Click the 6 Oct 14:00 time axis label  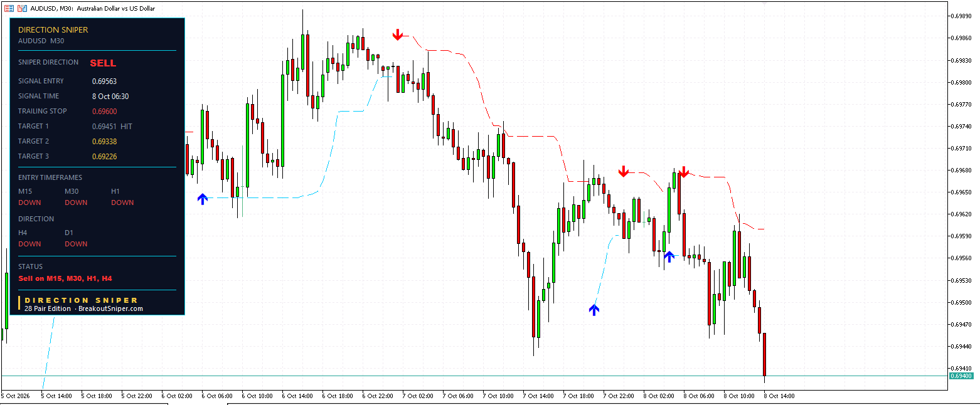coord(297,396)
